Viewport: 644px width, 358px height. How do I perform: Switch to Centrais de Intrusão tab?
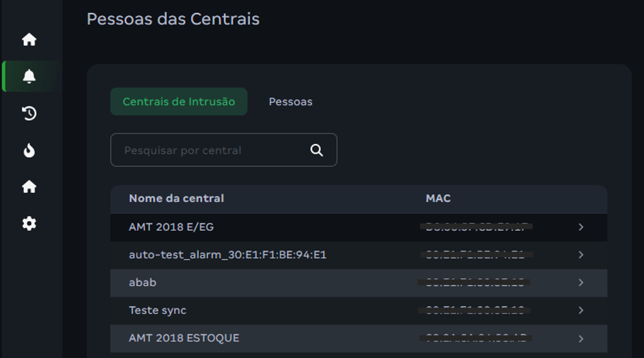pos(179,102)
